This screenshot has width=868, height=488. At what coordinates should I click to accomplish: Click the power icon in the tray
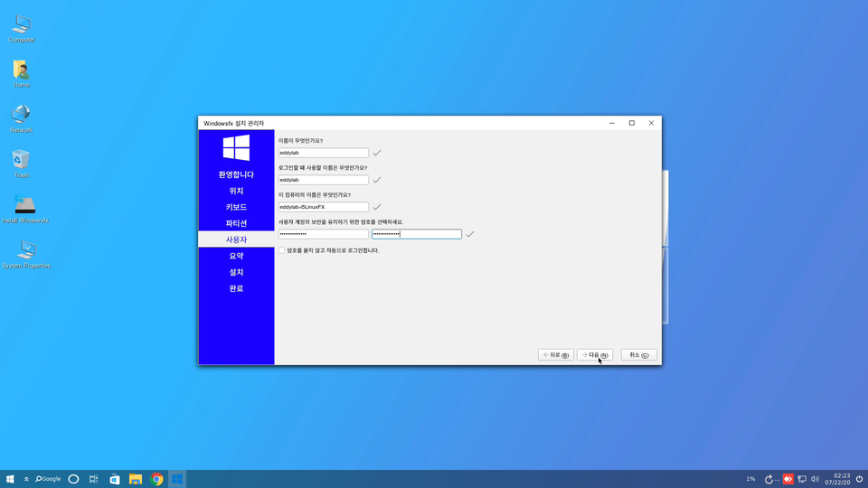click(859, 479)
